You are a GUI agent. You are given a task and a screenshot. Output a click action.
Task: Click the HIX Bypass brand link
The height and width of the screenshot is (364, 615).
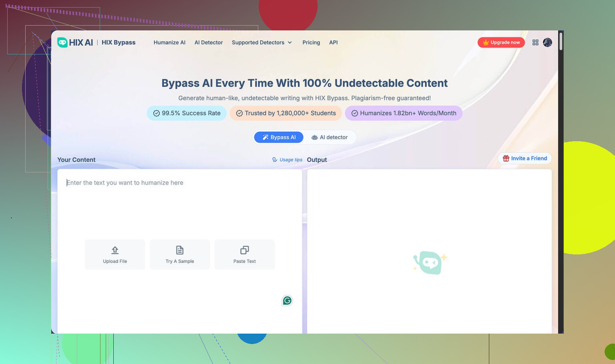[x=119, y=42]
